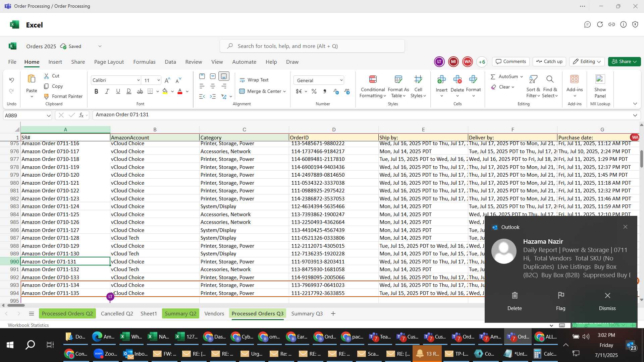Click the Comments button

point(511,62)
